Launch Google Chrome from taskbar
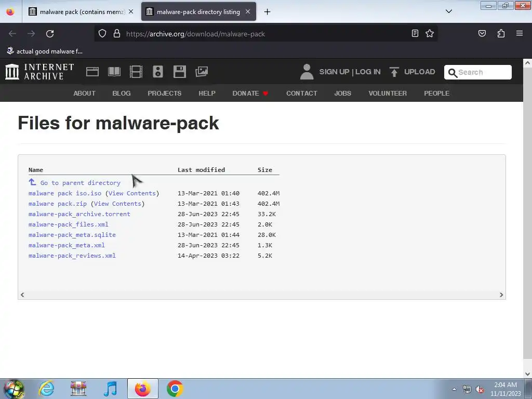The width and height of the screenshot is (532, 399). click(175, 389)
